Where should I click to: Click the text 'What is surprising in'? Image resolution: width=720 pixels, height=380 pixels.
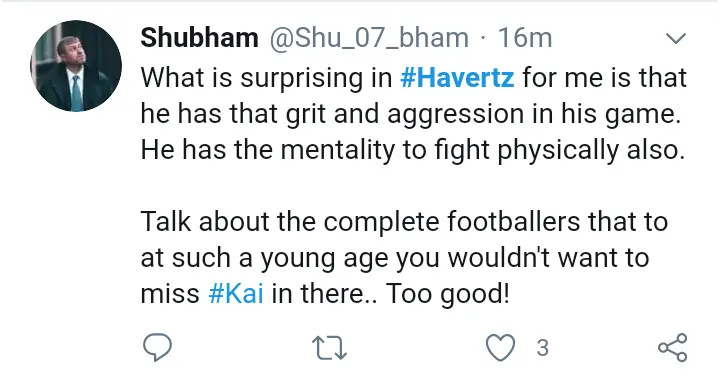(266, 78)
